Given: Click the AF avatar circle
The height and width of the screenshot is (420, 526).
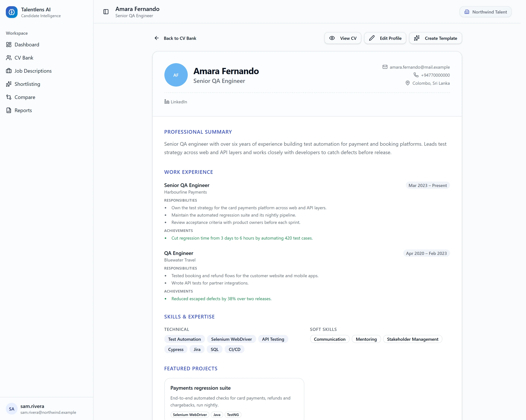Looking at the screenshot, I should 176,75.
